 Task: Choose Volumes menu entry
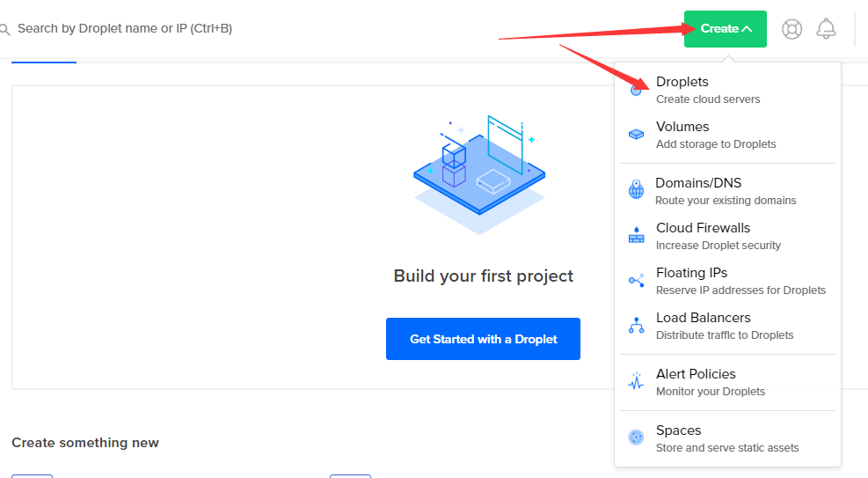pos(727,135)
